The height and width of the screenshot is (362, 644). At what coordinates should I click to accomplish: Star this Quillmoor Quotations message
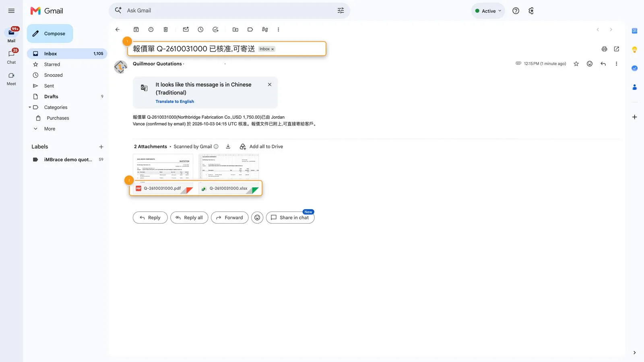pos(576,64)
